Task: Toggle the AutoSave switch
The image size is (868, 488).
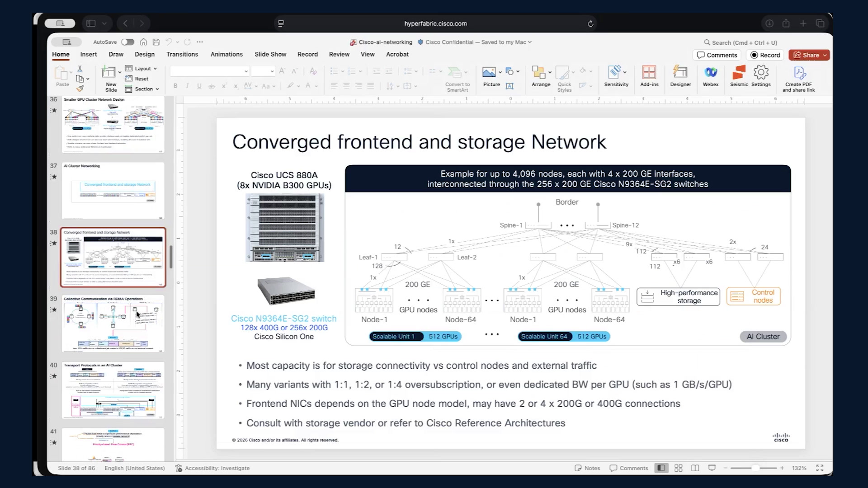Action: coord(127,42)
